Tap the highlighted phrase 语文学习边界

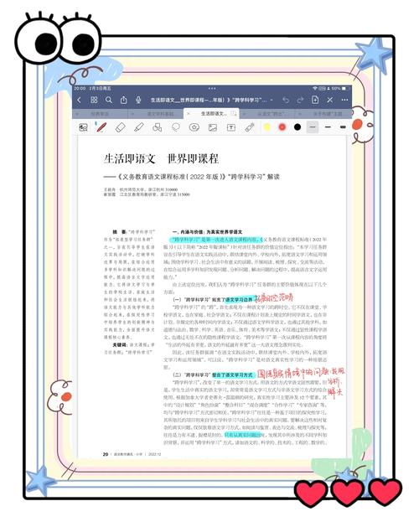240,300
